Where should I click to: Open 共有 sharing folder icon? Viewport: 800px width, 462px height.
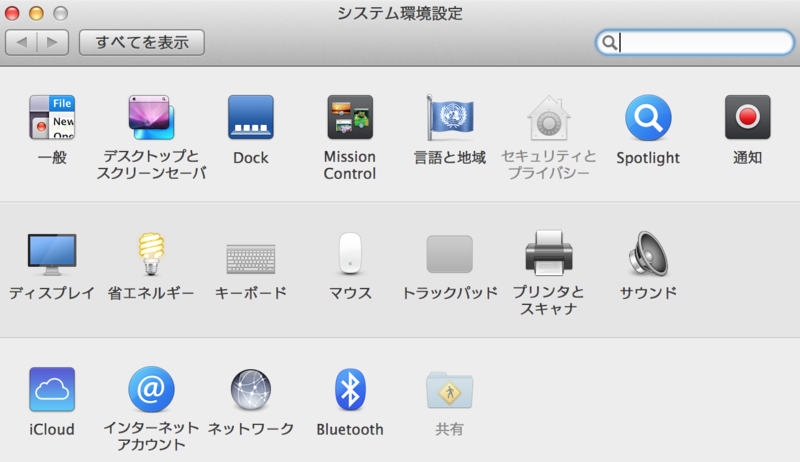coord(449,390)
